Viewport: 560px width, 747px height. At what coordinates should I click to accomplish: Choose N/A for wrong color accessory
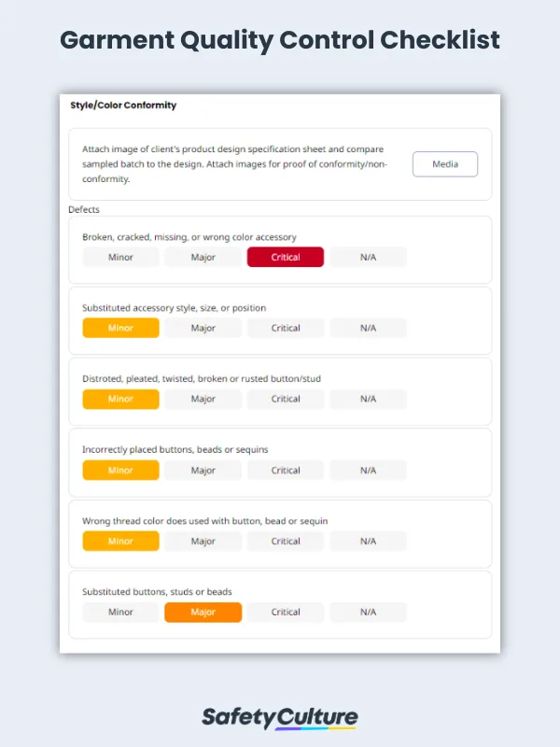[x=368, y=257]
